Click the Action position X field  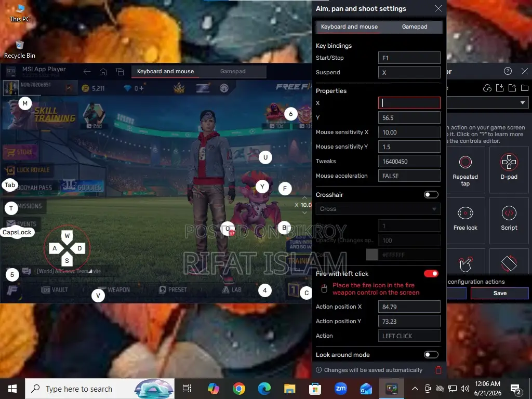[x=409, y=307]
